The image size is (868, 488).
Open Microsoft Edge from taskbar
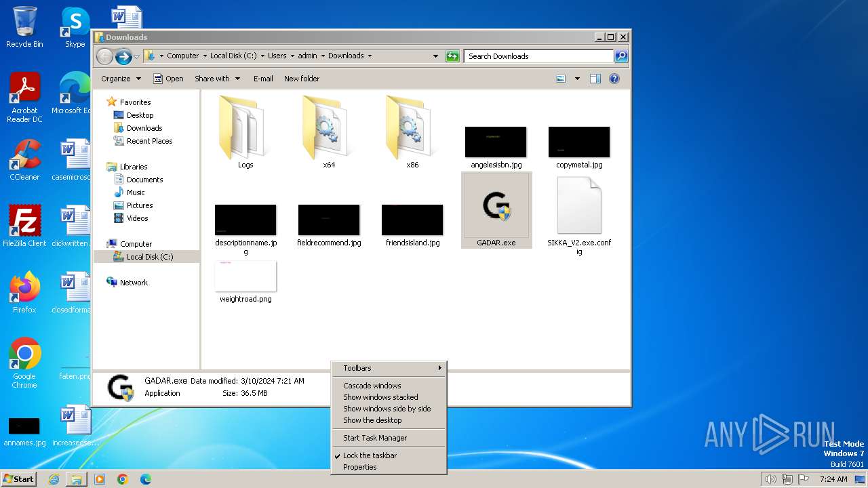point(146,479)
